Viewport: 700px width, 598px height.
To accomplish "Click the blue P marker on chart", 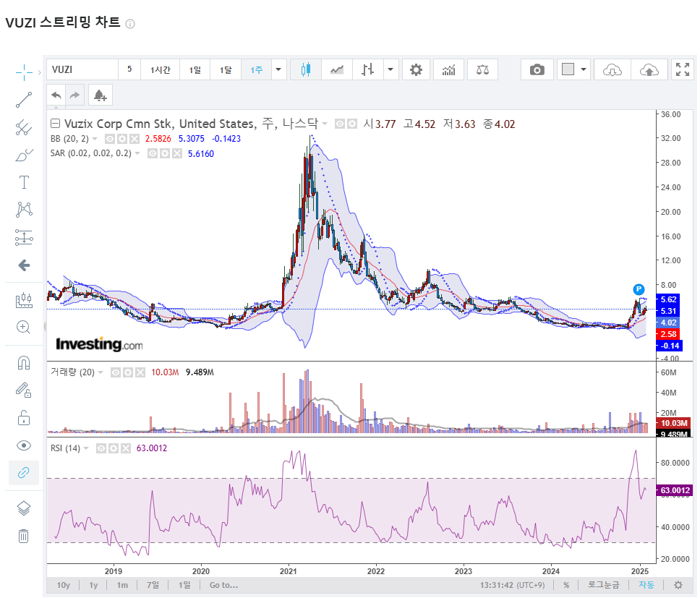I will [639, 289].
